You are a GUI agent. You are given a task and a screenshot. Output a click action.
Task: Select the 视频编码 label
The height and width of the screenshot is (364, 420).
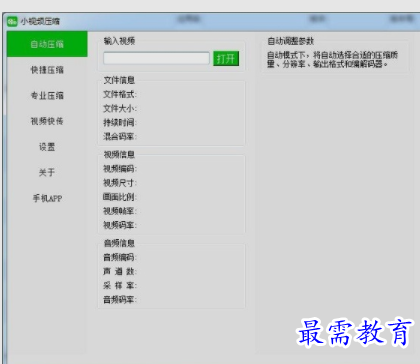point(120,169)
